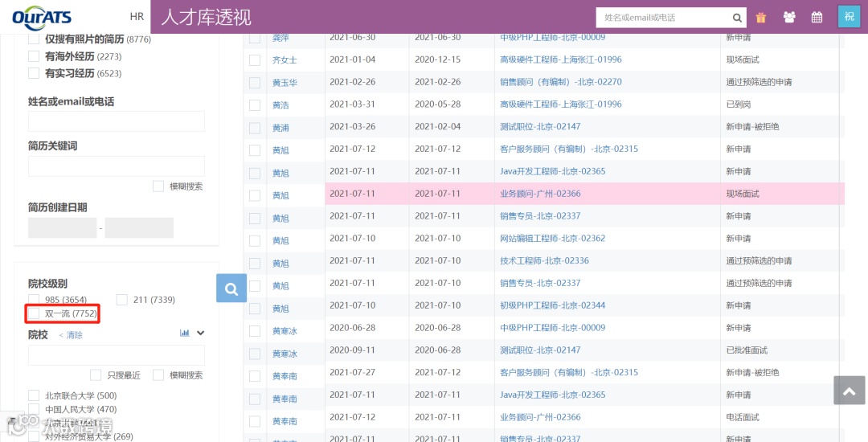The height and width of the screenshot is (442, 868).
Task: Click the 简历创建日期 start date field
Action: point(62,227)
